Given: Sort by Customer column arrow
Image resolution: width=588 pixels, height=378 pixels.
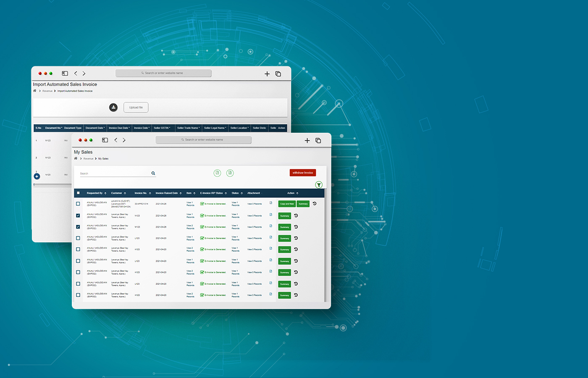Looking at the screenshot, I should (125, 193).
